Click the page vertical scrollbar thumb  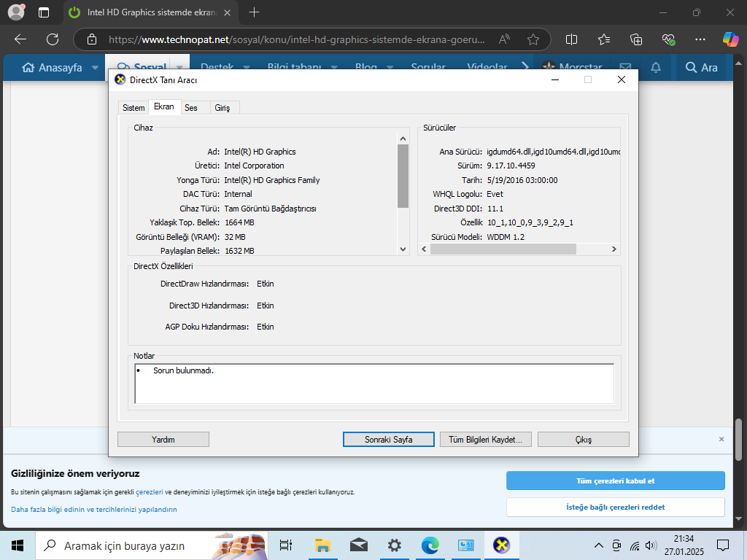(738, 439)
